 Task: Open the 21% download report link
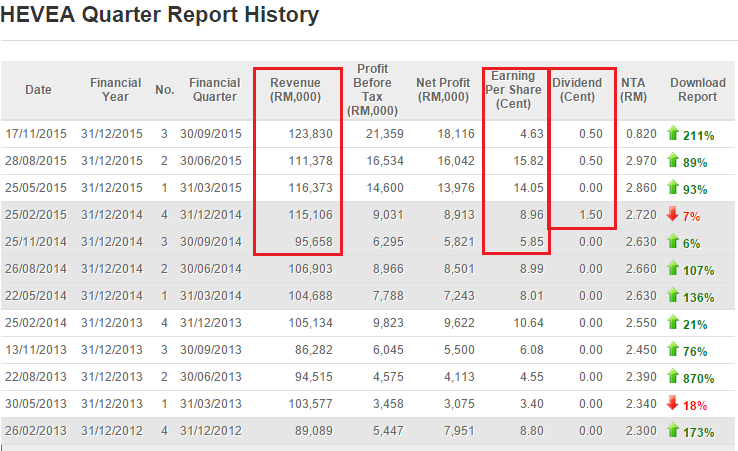click(695, 325)
